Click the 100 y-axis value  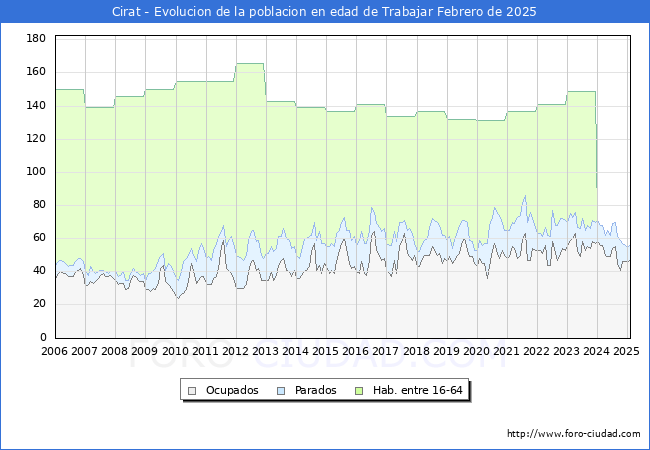coord(36,172)
